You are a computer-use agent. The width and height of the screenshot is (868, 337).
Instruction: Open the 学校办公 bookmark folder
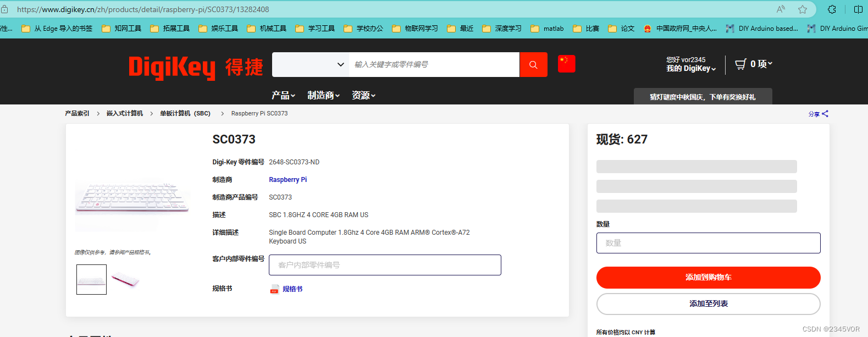pos(363,29)
